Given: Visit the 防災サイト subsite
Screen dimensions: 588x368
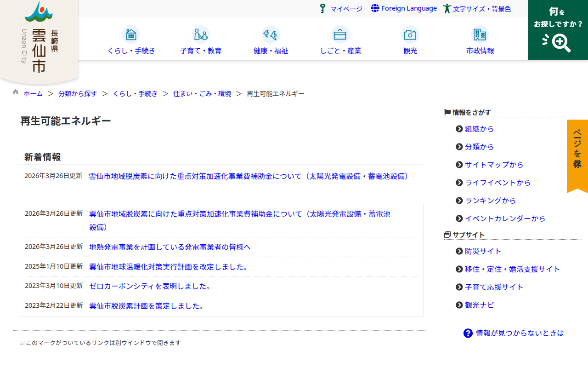Looking at the screenshot, I should point(483,251).
